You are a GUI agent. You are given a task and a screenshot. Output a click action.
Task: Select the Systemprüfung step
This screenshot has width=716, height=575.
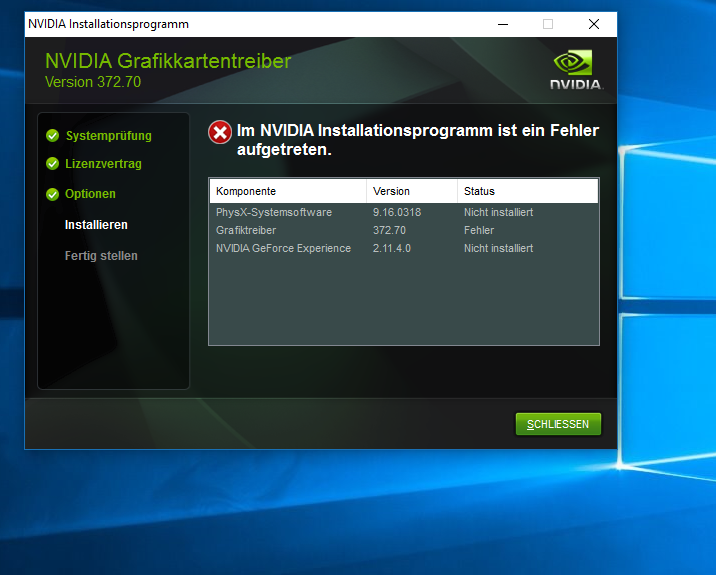tap(108, 136)
